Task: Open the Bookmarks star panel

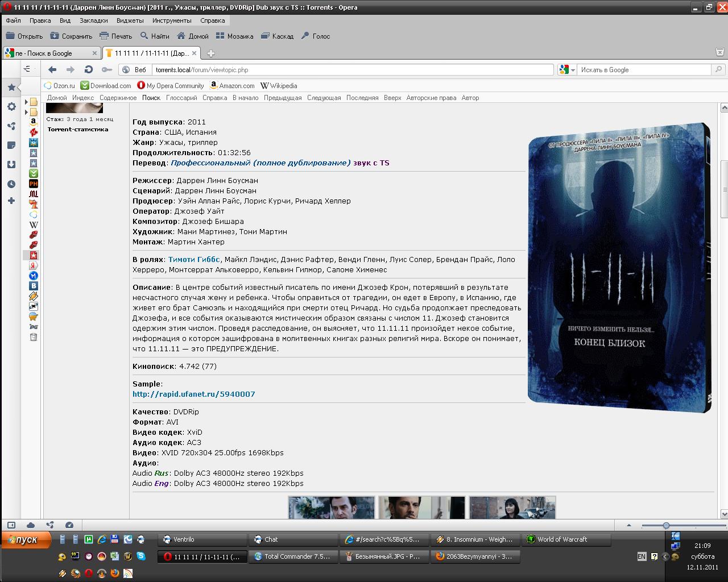Action: pyautogui.click(x=11, y=88)
